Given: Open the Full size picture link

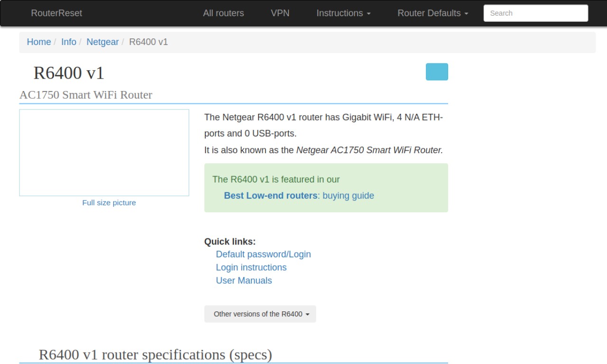Looking at the screenshot, I should (x=109, y=202).
